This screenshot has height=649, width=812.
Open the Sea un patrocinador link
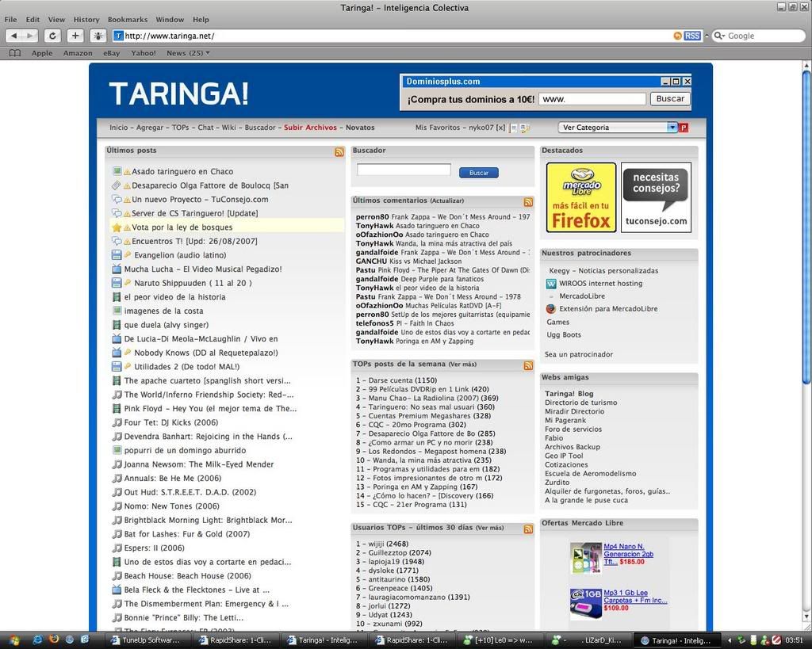pyautogui.click(x=578, y=354)
